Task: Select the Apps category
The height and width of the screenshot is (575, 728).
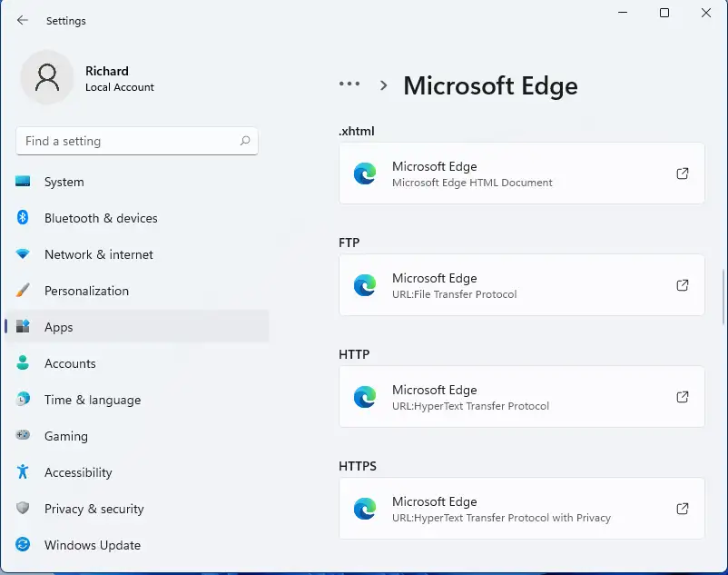Action: coord(137,327)
